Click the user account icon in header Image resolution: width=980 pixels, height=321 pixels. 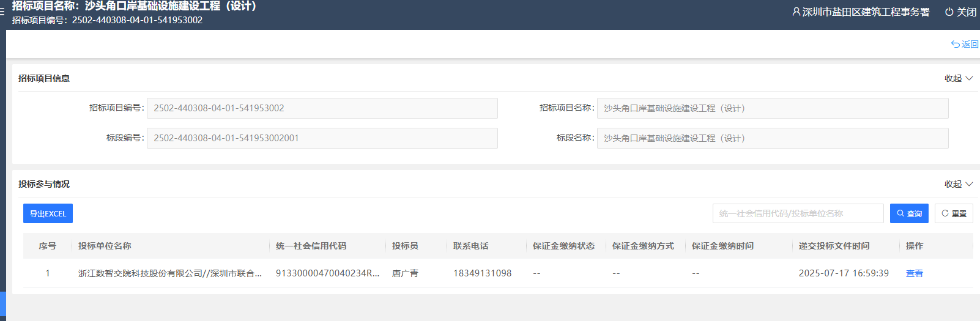coord(796,12)
